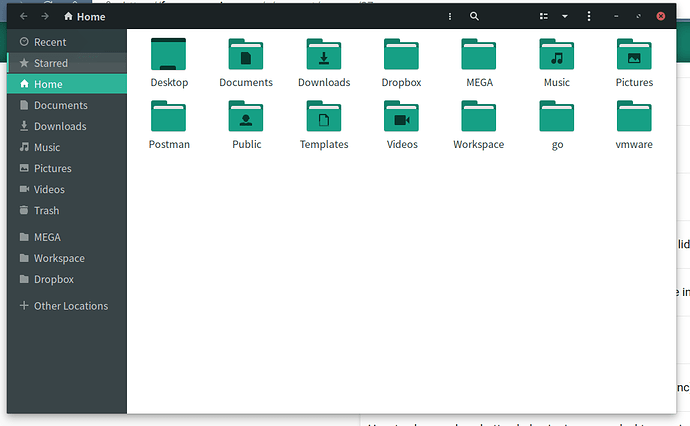The height and width of the screenshot is (426, 690).
Task: Open the Videos folder in the grid
Action: tap(401, 116)
